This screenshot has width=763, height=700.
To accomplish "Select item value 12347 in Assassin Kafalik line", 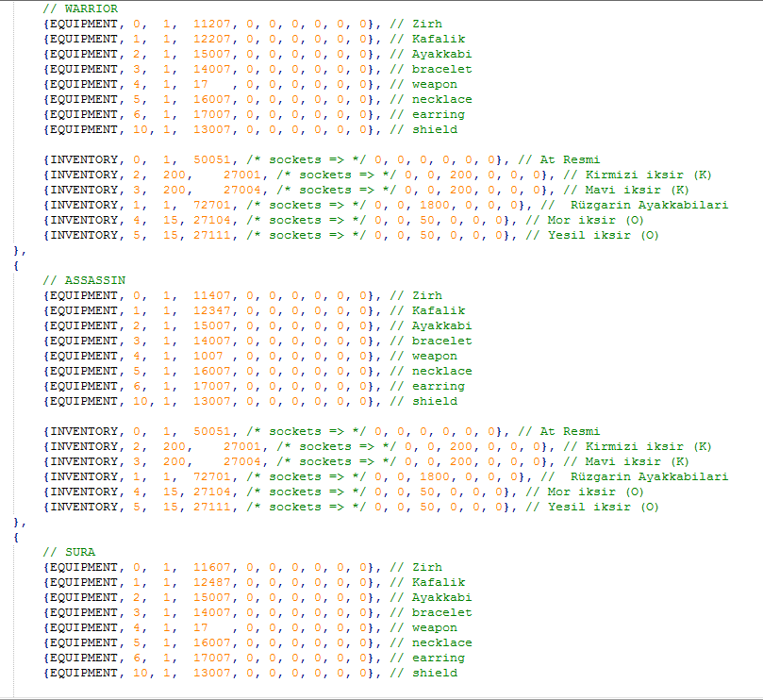I will (211, 310).
